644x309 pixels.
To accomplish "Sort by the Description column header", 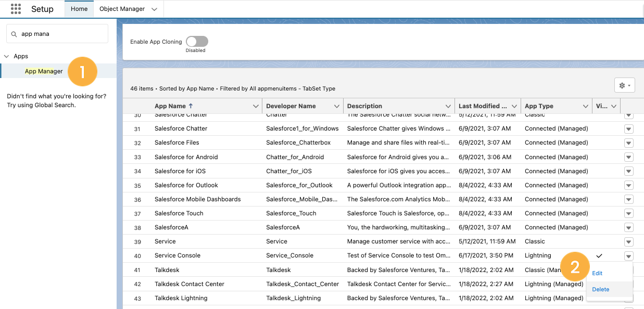I will click(364, 106).
